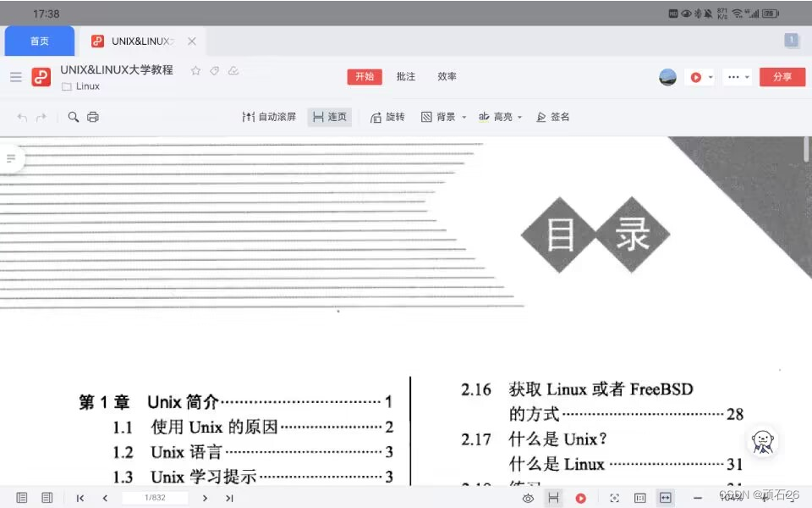Click the zoom out minus button

click(x=698, y=499)
